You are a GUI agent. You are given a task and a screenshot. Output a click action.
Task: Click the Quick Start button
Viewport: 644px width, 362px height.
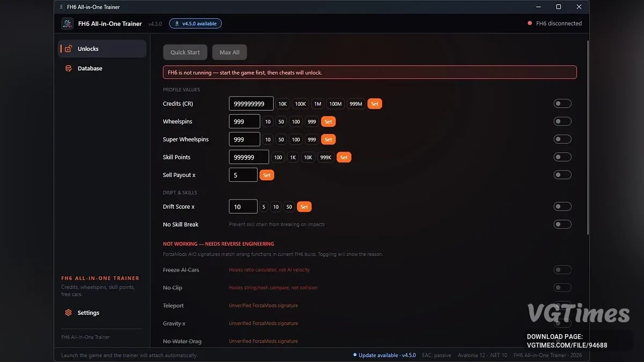185,52
